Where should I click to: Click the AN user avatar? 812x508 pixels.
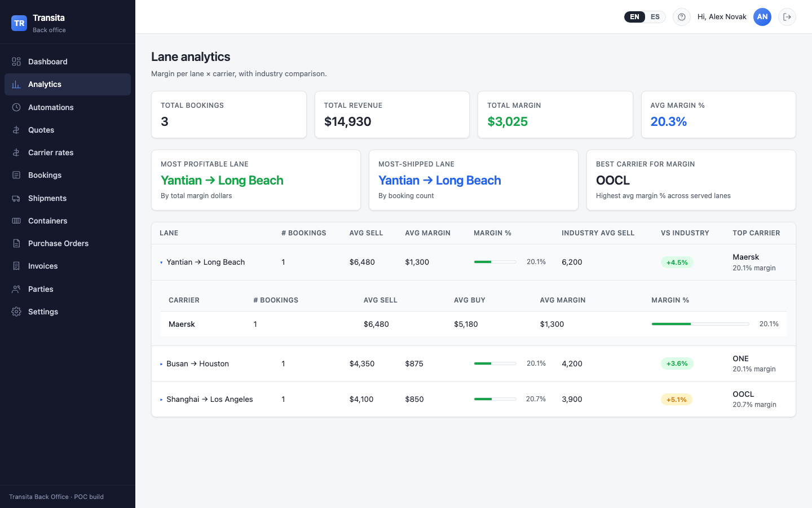click(x=762, y=17)
